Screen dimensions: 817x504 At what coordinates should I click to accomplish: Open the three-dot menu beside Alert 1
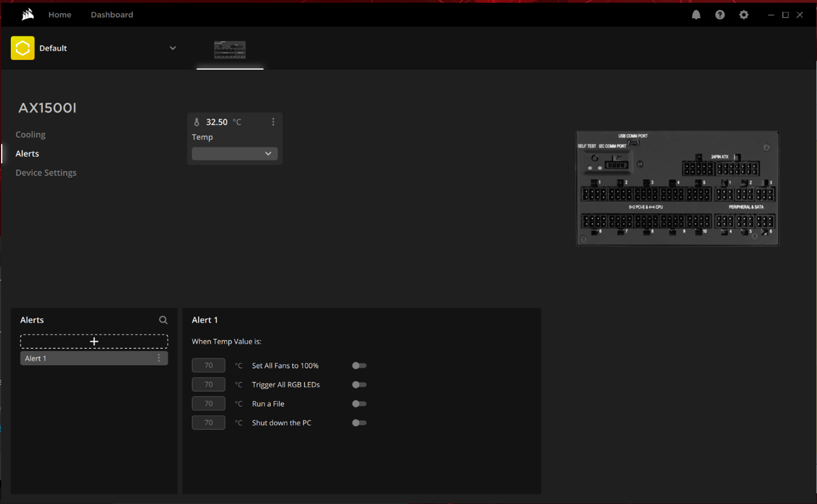159,358
